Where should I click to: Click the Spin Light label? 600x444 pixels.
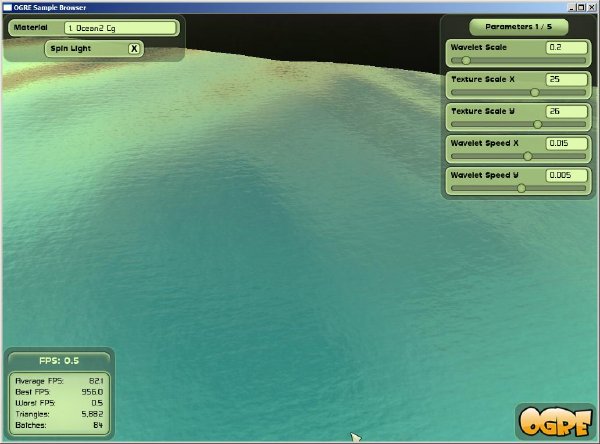pyautogui.click(x=71, y=49)
